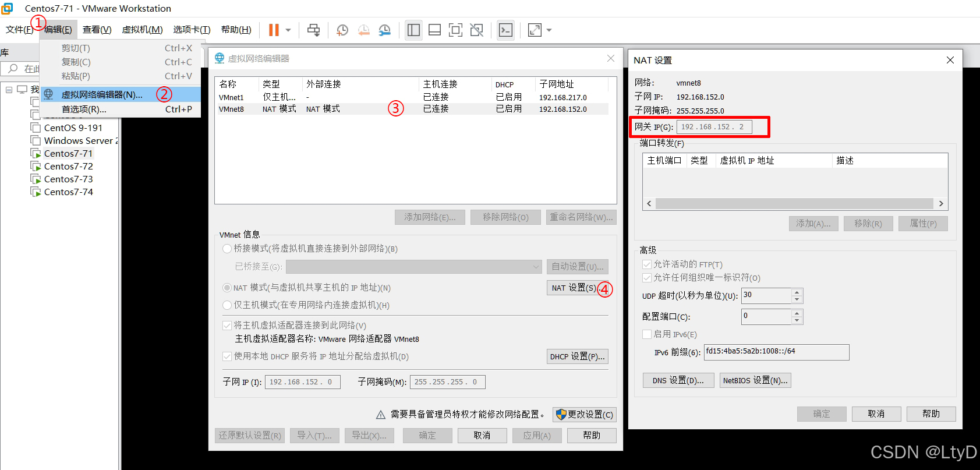Click the Centos7-74 running VM icon

pos(36,192)
